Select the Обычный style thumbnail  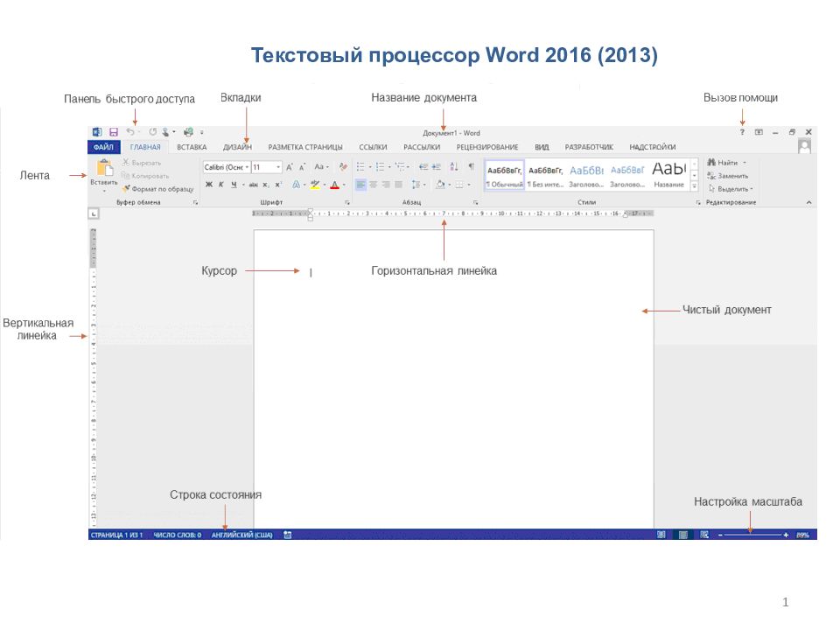[504, 175]
